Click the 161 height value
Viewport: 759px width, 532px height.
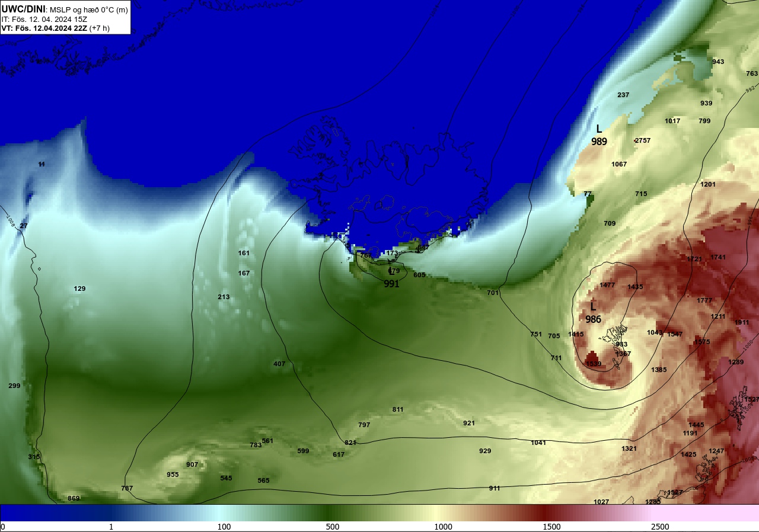click(244, 253)
